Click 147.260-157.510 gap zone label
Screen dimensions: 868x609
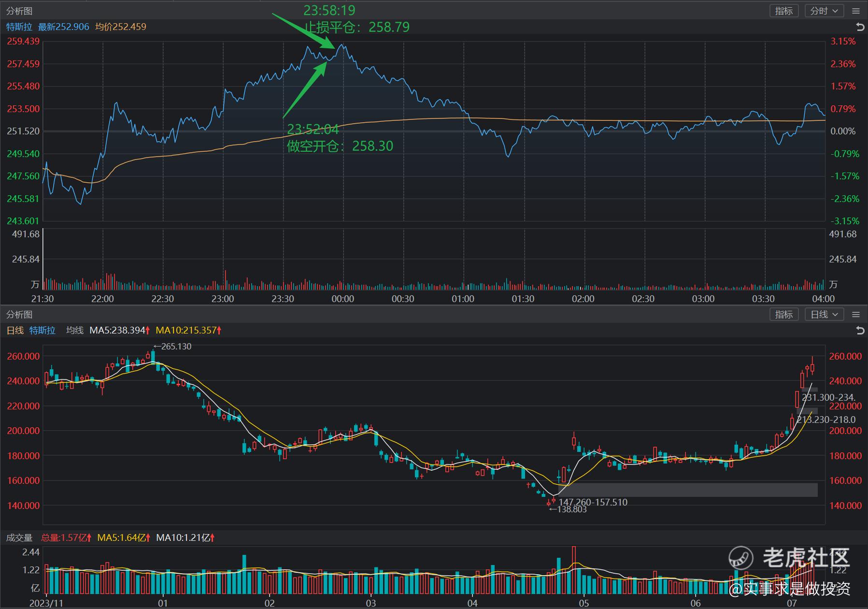[593, 502]
